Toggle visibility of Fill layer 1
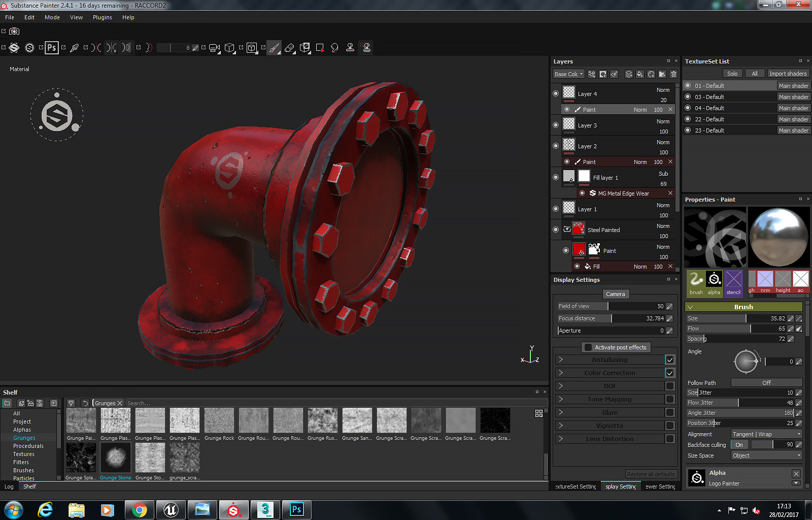Viewport: 812px width, 520px height. [556, 178]
